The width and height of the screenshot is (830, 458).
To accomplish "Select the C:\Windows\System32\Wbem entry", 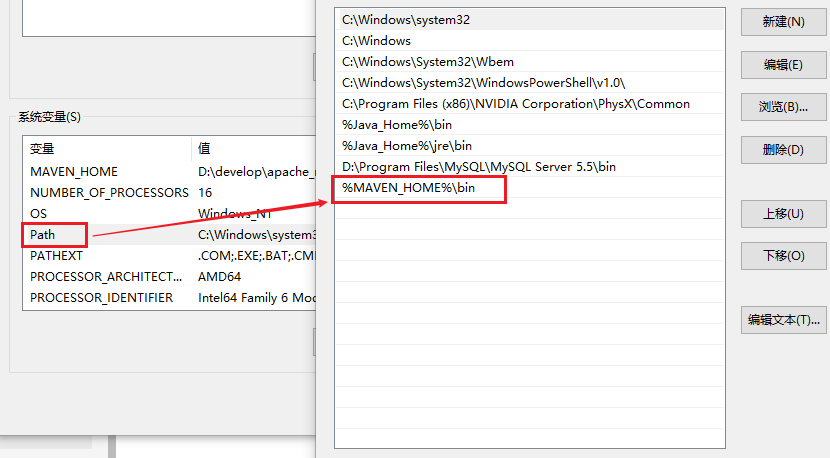I will click(529, 62).
